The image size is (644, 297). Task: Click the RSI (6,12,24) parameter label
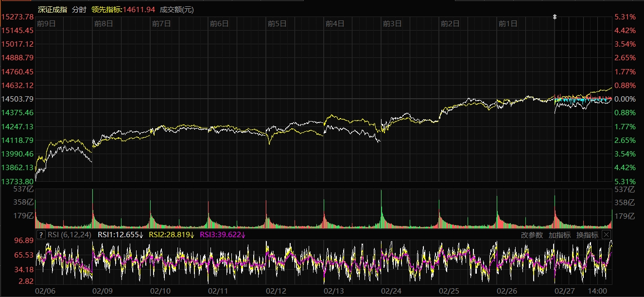[x=70, y=235]
